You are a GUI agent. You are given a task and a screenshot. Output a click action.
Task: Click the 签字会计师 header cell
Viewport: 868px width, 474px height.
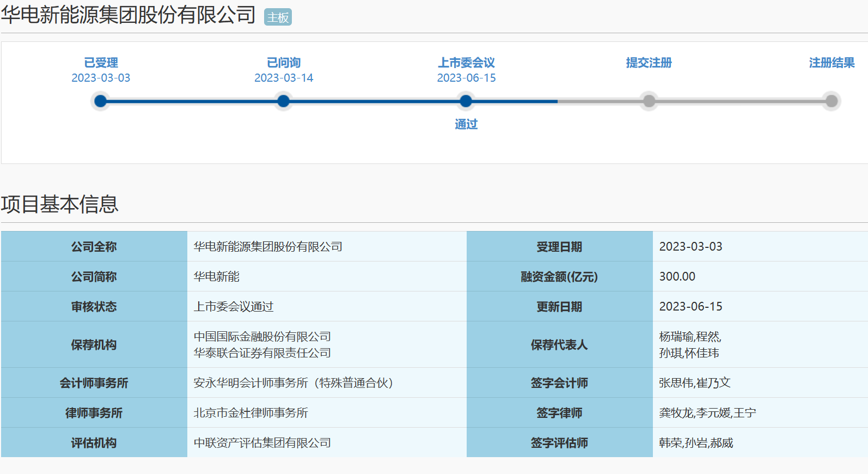(x=560, y=382)
